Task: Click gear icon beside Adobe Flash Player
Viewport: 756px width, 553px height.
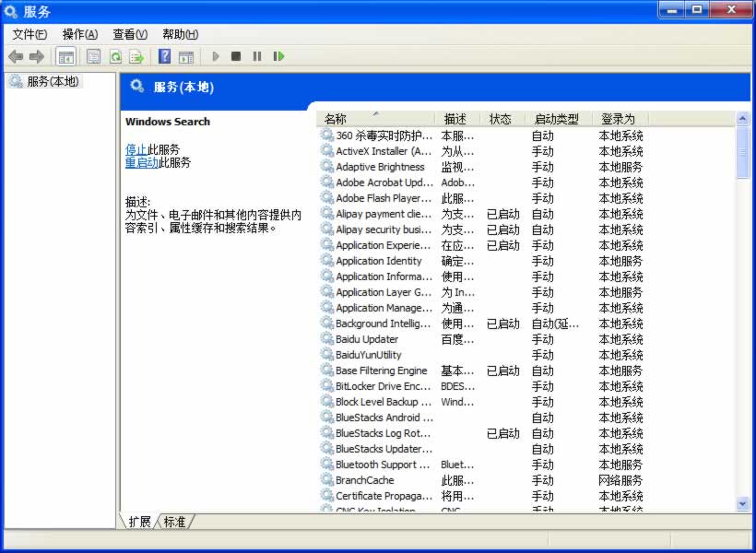Action: click(327, 197)
